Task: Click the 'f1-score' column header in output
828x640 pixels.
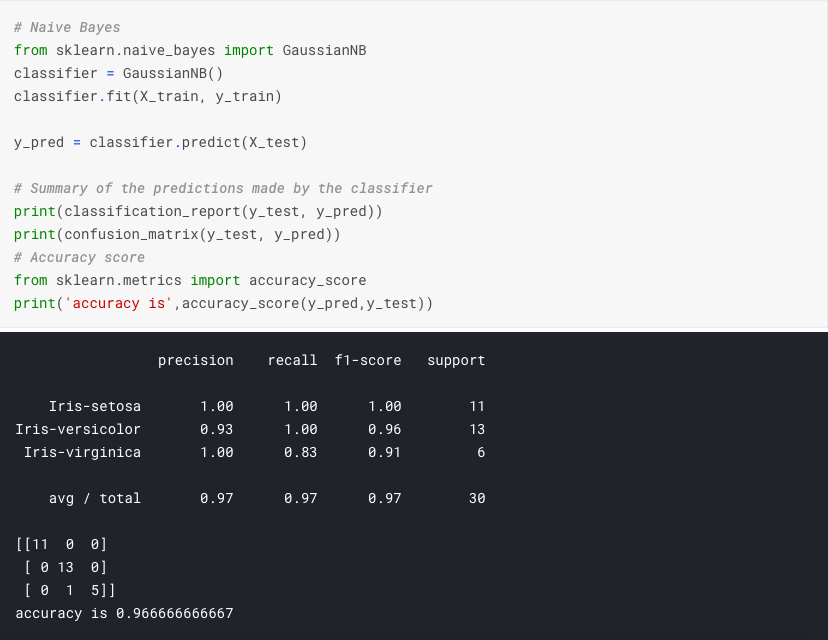Action: tap(368, 360)
